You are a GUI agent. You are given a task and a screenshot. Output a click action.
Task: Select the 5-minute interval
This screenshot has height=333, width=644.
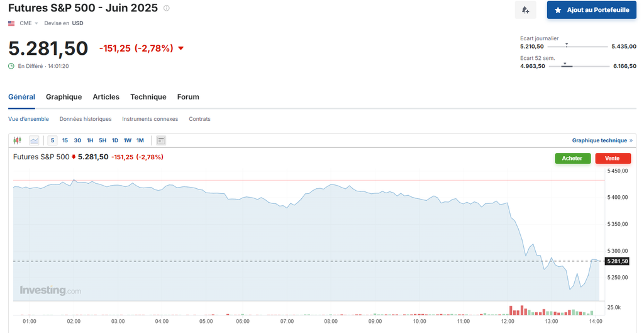(x=53, y=140)
